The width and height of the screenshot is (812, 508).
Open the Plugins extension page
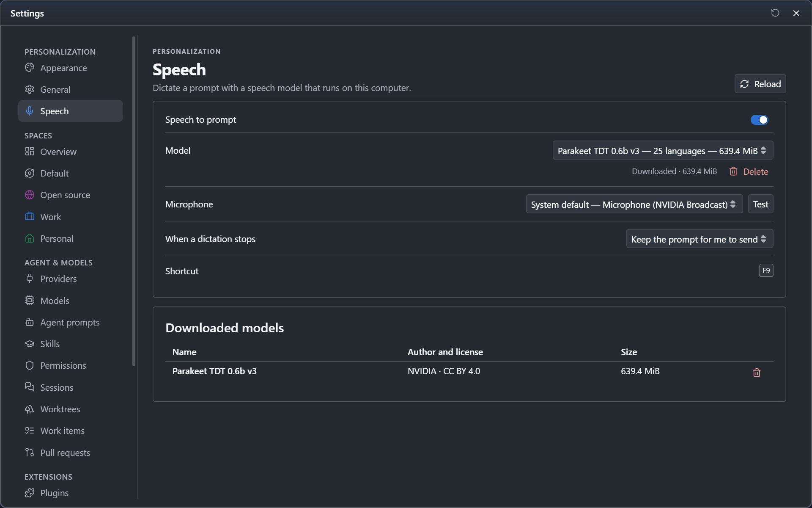click(71, 493)
